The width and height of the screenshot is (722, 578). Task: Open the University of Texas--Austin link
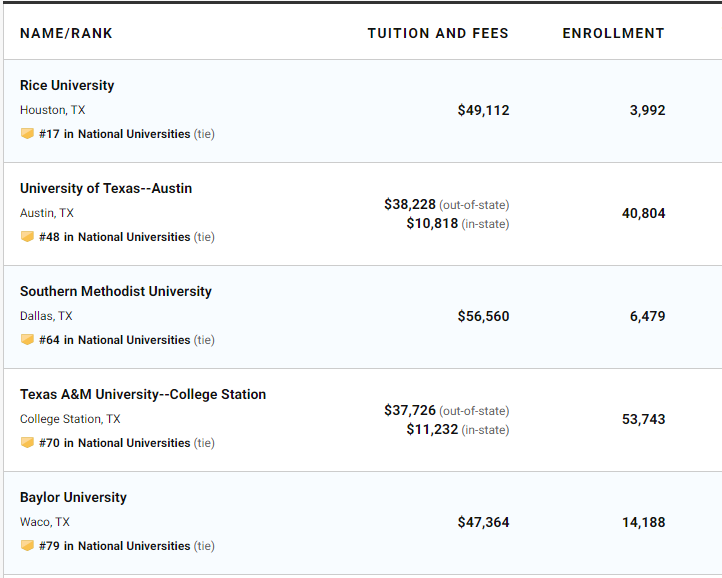pos(106,188)
